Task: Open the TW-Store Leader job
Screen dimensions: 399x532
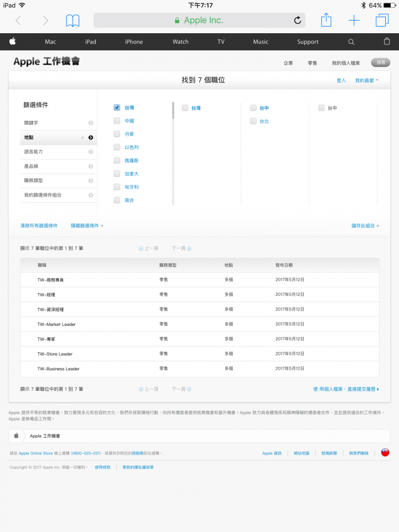Action: (55, 354)
